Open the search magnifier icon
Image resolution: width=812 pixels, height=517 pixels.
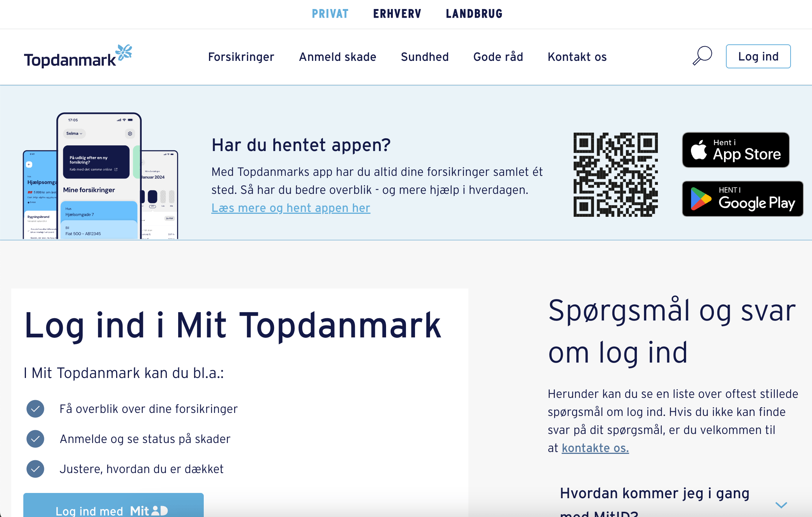click(702, 56)
